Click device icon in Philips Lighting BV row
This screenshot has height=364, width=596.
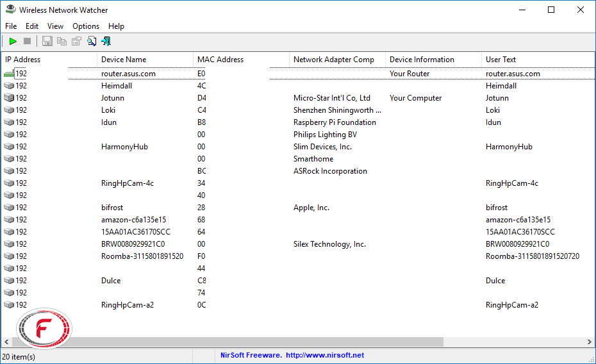point(9,135)
